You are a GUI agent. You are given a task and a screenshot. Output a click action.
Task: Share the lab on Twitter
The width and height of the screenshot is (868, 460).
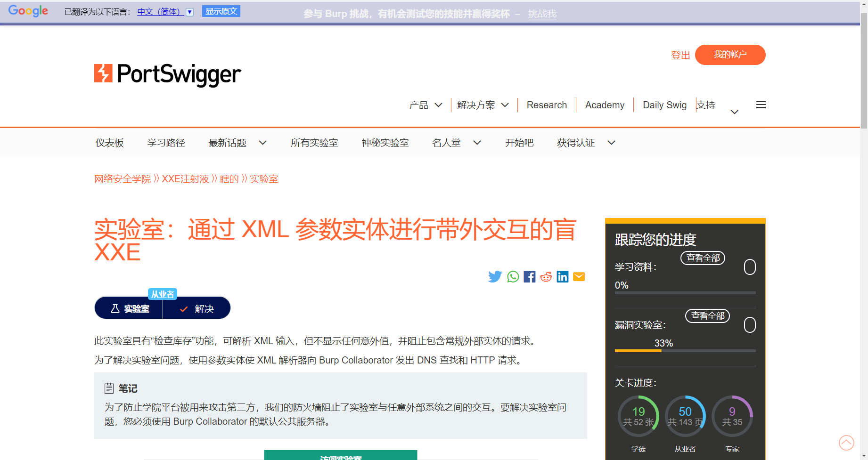495,277
